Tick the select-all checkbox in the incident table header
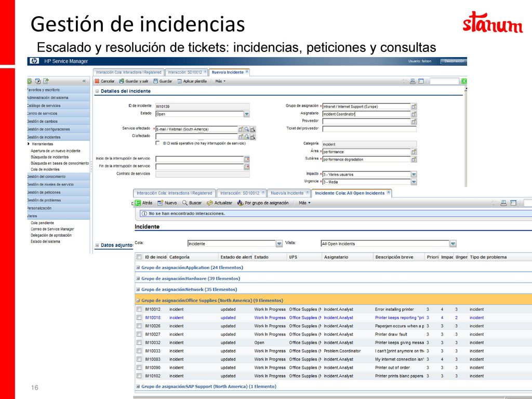532x399 pixels. pyautogui.click(x=139, y=257)
